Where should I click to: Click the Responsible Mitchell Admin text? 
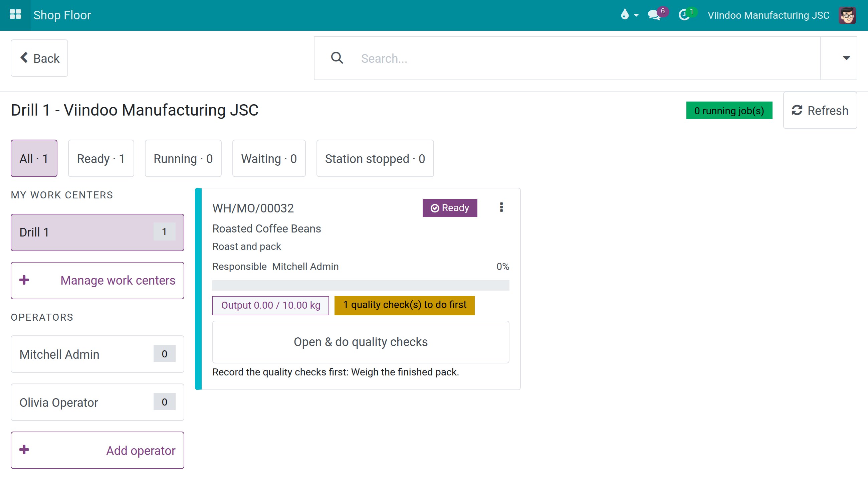[275, 266]
